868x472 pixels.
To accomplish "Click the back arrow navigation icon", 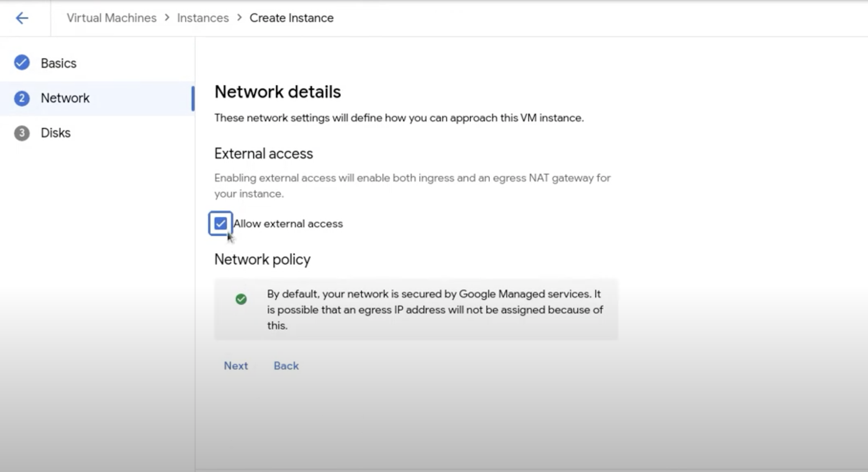I will click(23, 18).
